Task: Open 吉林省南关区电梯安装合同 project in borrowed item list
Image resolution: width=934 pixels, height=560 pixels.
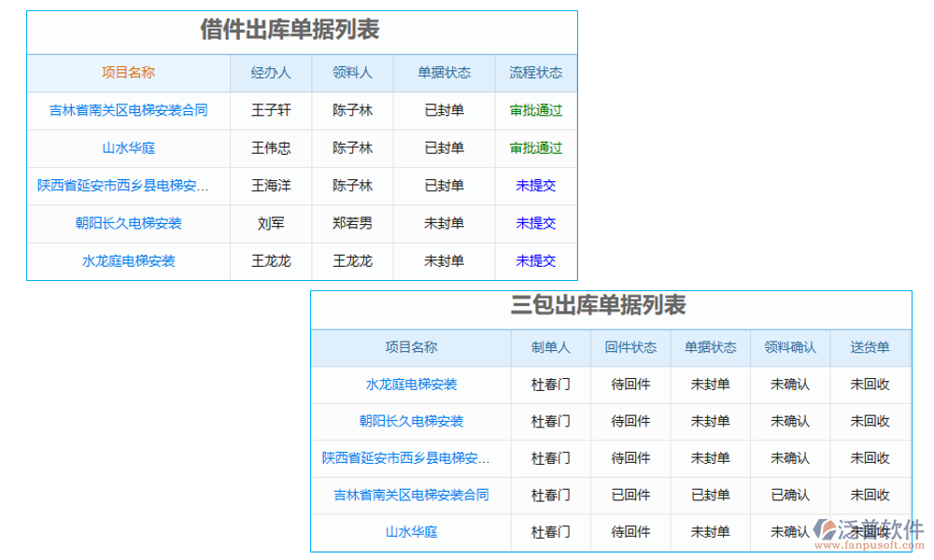Action: click(128, 110)
